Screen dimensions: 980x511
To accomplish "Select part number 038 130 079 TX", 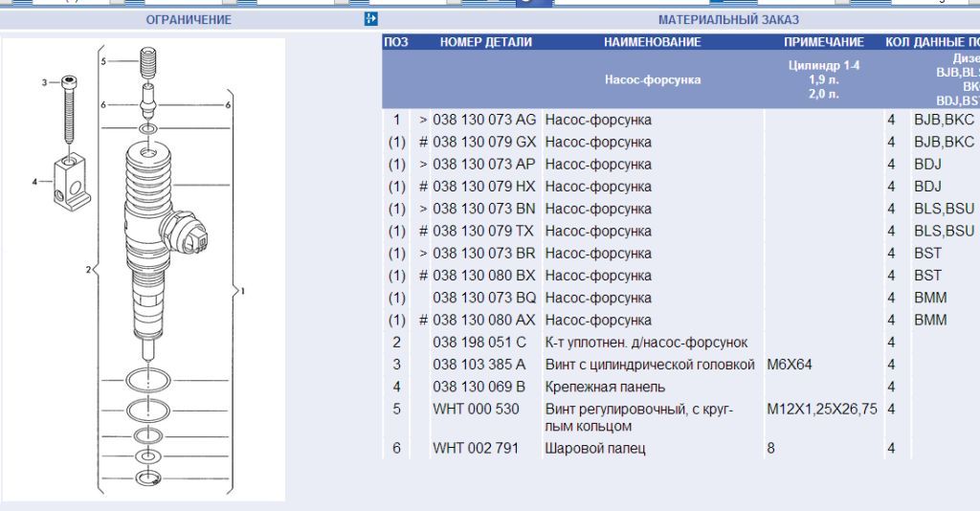I will click(x=483, y=232).
